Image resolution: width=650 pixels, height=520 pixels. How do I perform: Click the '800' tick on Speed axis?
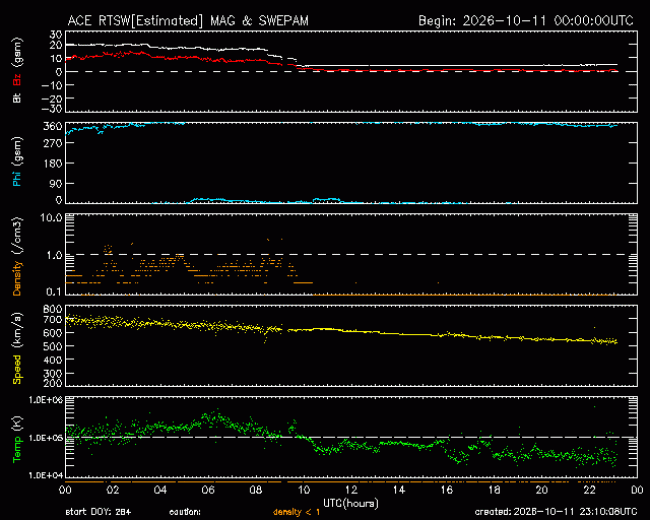pyautogui.click(x=53, y=309)
